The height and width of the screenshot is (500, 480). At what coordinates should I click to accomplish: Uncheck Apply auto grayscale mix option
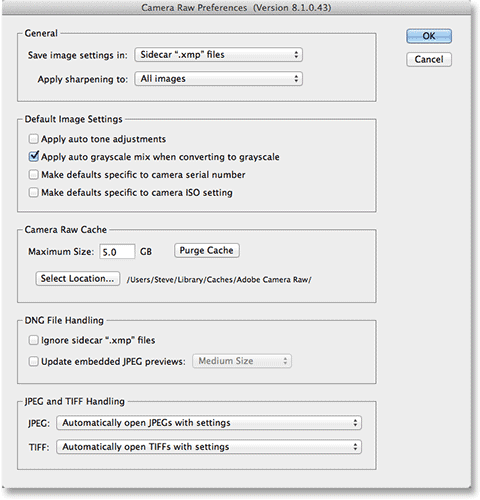coord(33,156)
